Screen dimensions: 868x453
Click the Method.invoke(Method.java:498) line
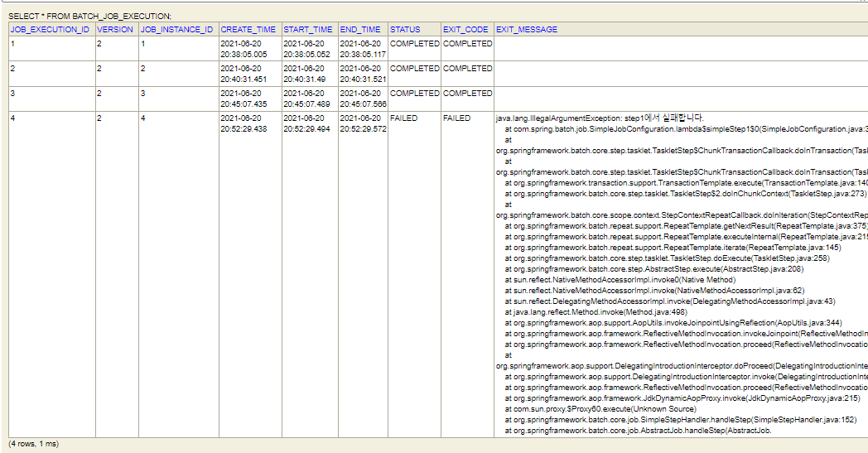(596, 311)
